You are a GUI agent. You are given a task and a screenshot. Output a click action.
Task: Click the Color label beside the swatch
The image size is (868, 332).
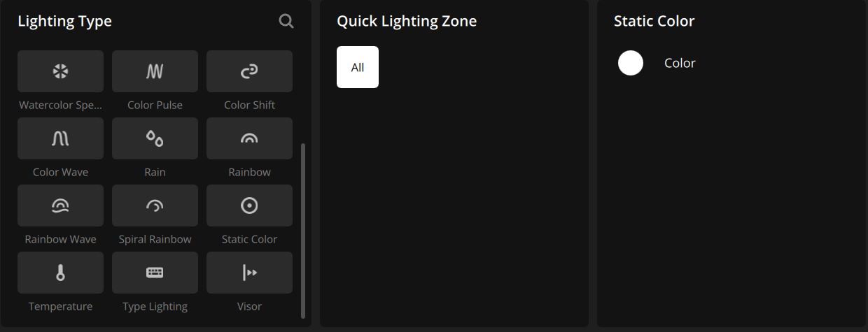(x=680, y=63)
